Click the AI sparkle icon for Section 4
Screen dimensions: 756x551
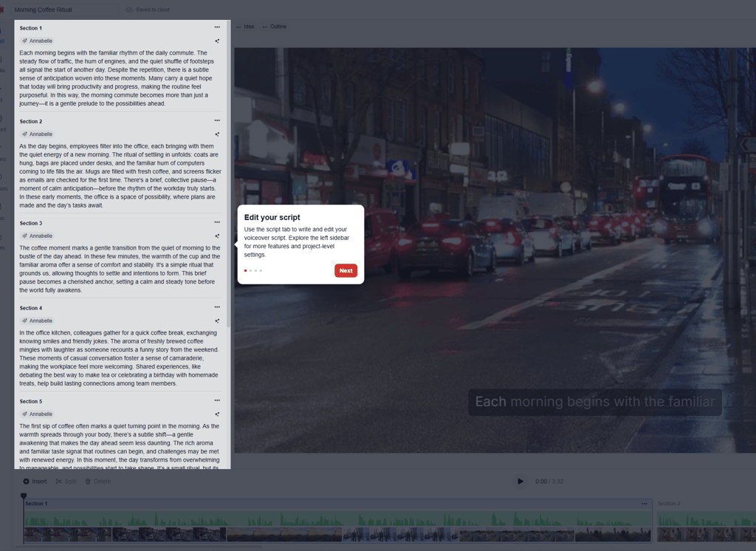217,321
